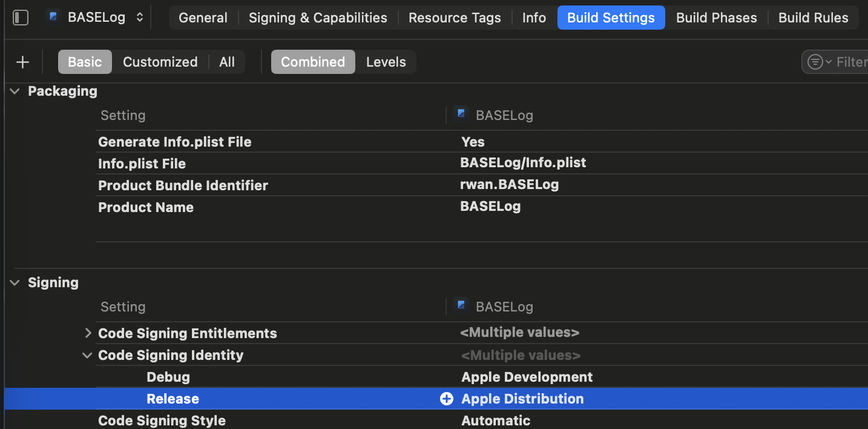The image size is (868, 429).
Task: Open the BASELog target selector dropdown
Action: tap(139, 18)
